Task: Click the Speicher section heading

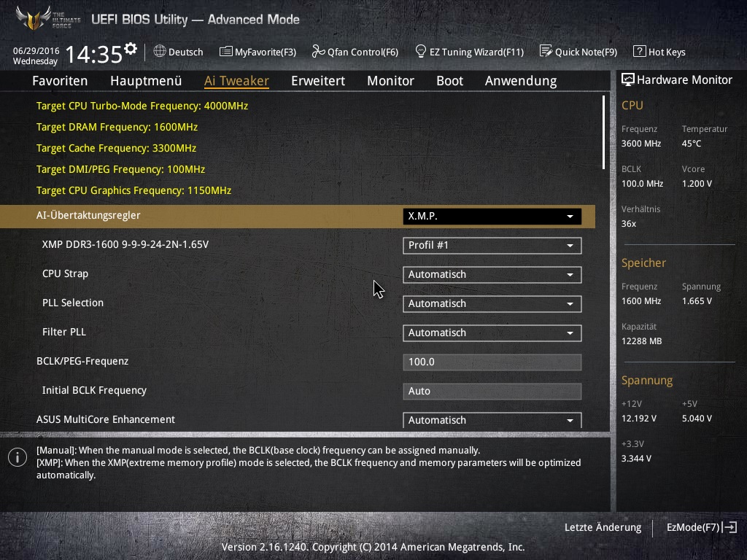Action: (643, 262)
